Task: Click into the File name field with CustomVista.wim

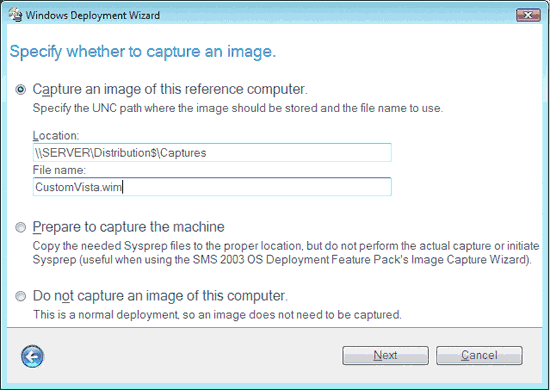Action: point(212,187)
